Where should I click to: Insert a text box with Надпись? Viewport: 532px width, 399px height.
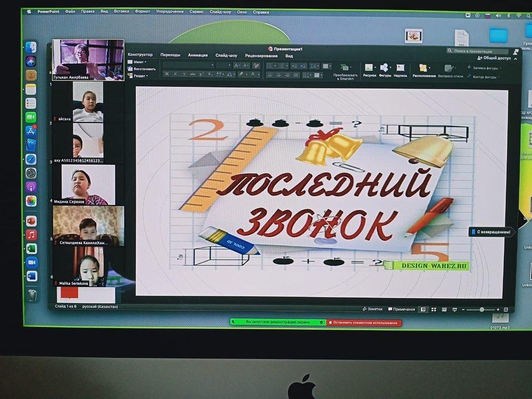point(400,70)
